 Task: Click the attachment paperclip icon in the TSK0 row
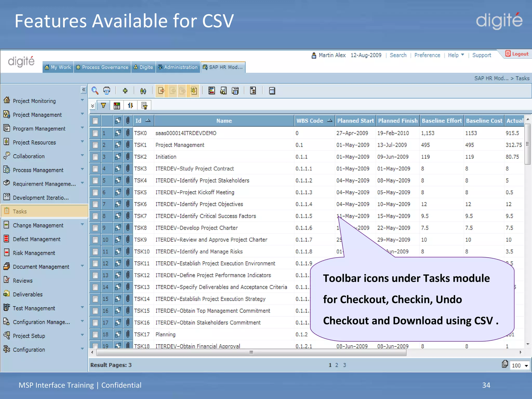pyautogui.click(x=128, y=133)
